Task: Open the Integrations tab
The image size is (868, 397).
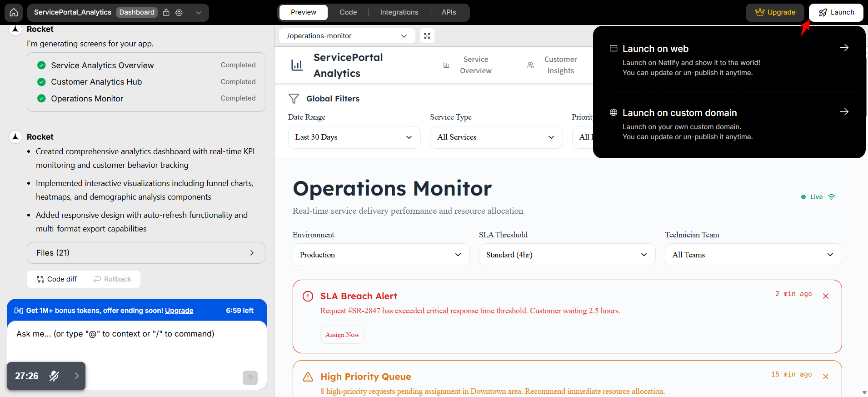Action: (x=399, y=12)
